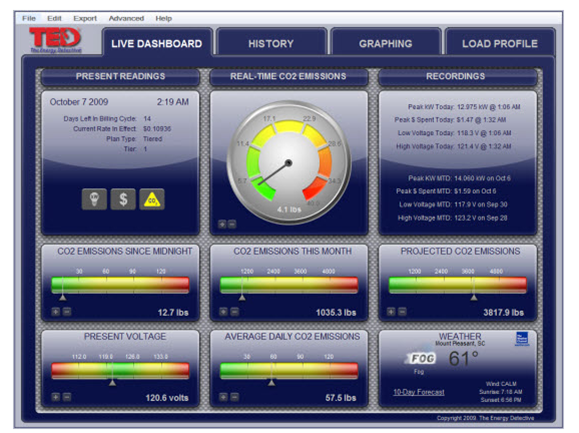Click plus in Average Daily CO2 Emissions panel
The height and width of the screenshot is (433, 579).
tap(223, 397)
